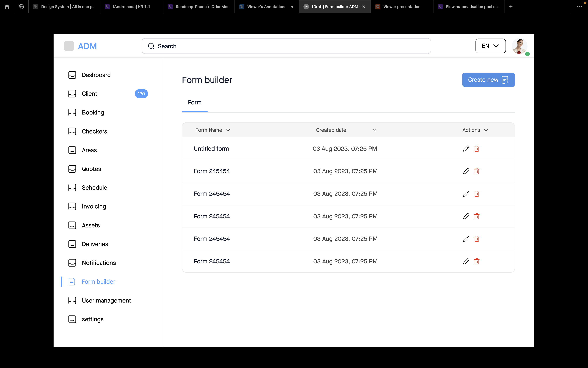Click pencil icon of second Form 245454 row
This screenshot has width=588, height=368.
pos(466,194)
